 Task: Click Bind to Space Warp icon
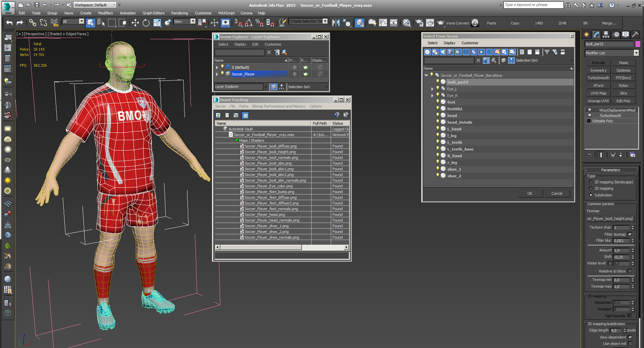(x=54, y=23)
